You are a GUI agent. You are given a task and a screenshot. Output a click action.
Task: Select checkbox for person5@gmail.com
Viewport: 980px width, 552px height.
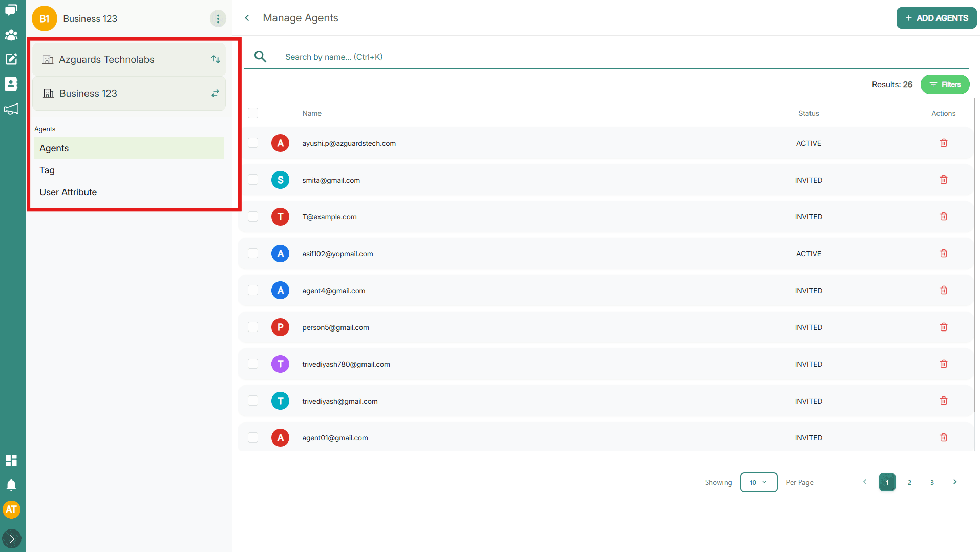(x=253, y=327)
